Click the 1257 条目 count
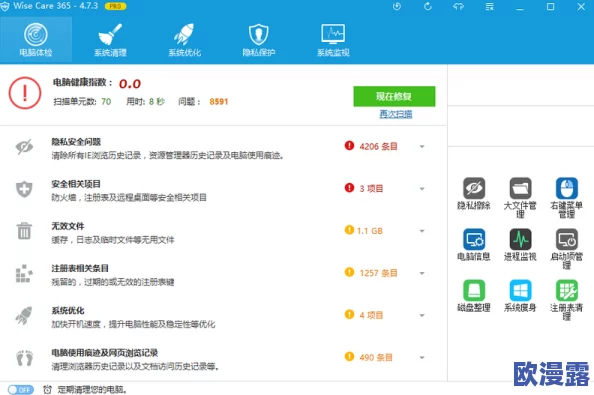594x395 pixels. (378, 273)
